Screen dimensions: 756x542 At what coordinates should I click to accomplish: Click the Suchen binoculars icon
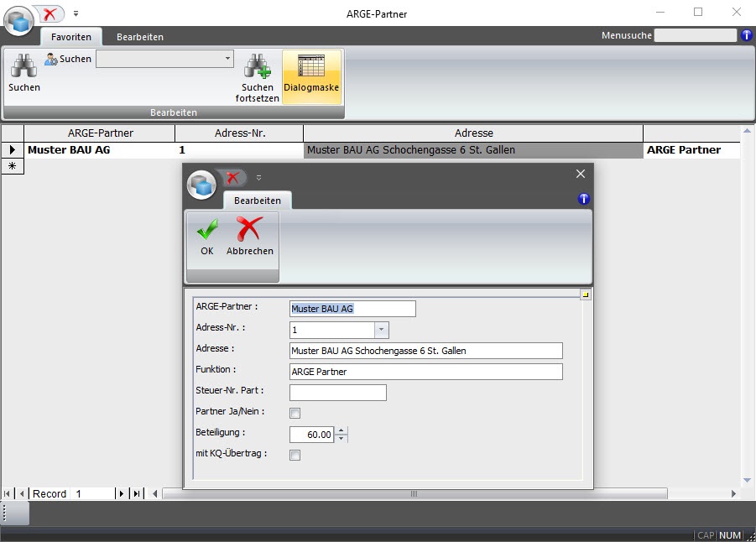click(x=23, y=67)
